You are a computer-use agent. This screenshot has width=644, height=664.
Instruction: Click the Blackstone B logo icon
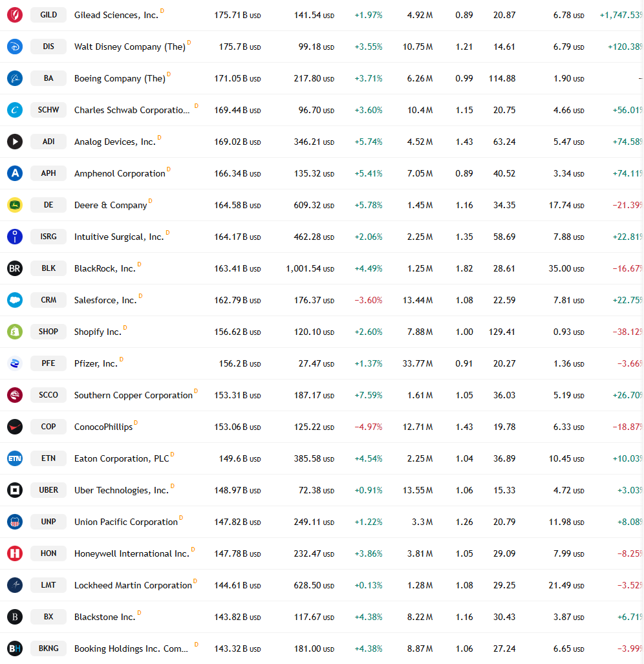click(x=15, y=617)
